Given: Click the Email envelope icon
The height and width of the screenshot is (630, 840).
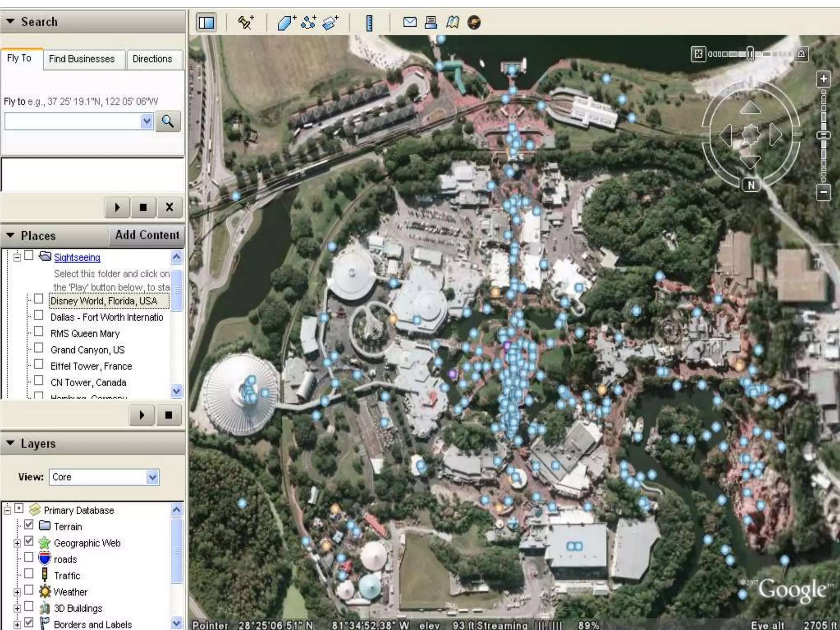Looking at the screenshot, I should click(x=409, y=22).
